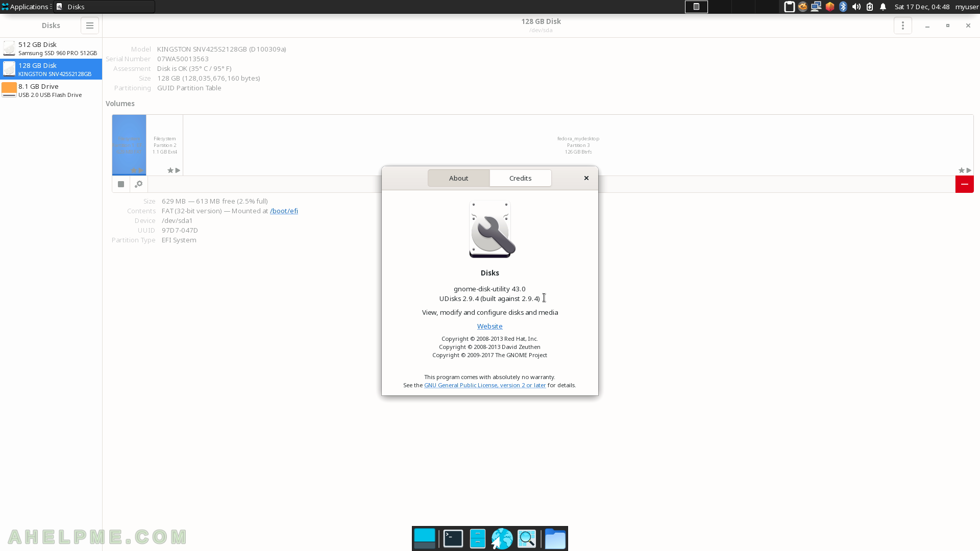980x551 pixels.
Task: Open the Disks hamburger application menu
Action: click(x=89, y=26)
